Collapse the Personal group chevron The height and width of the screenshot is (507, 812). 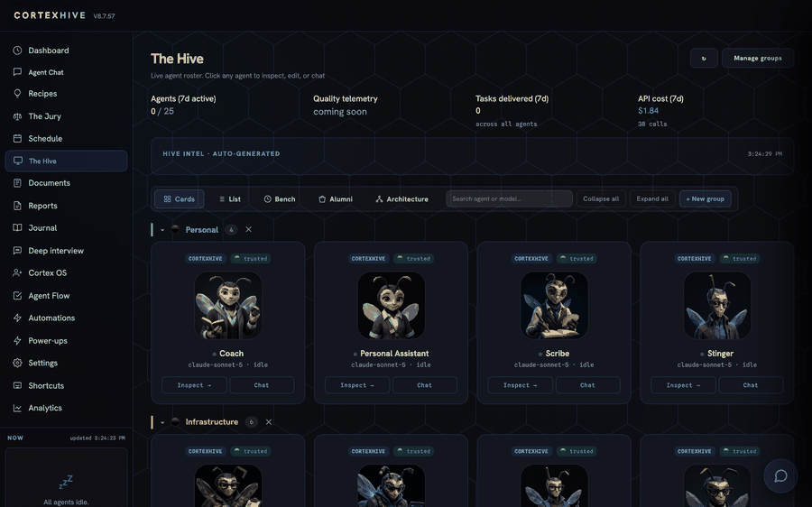coord(162,230)
